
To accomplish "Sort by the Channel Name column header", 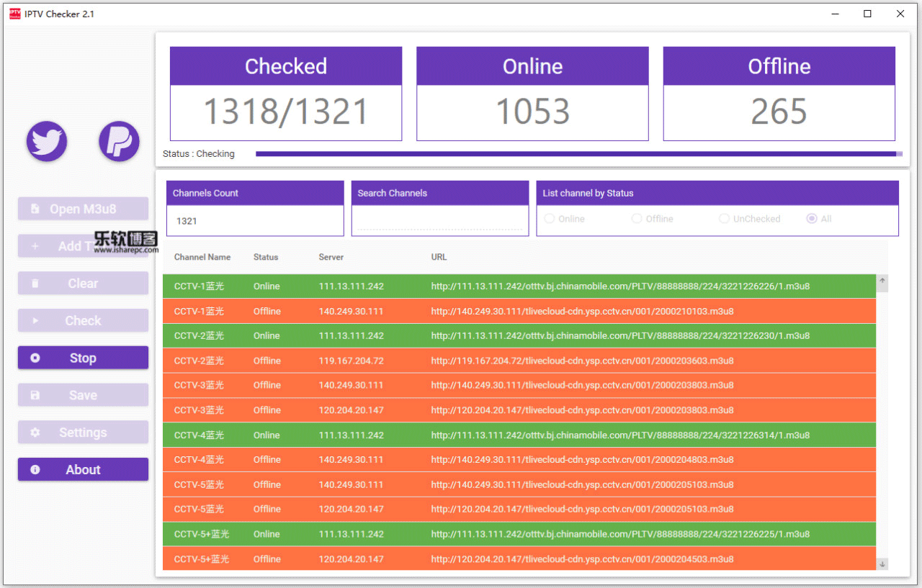I will pyautogui.click(x=202, y=257).
